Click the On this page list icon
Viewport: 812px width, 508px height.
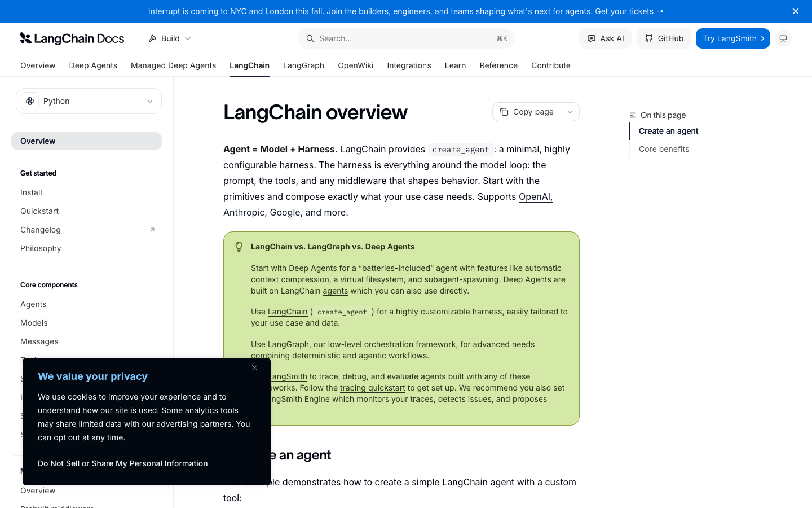click(x=633, y=115)
